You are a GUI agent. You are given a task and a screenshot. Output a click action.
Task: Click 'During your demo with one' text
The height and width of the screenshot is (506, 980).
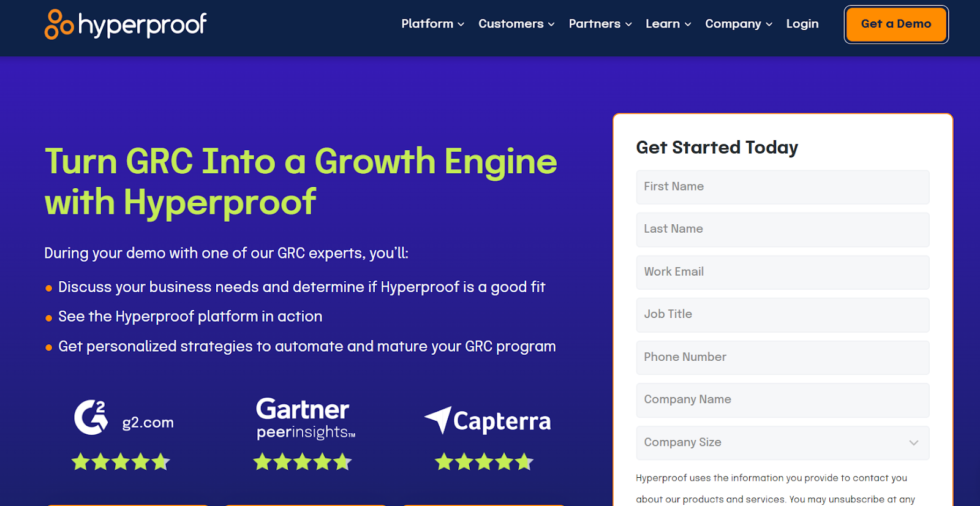(226, 254)
